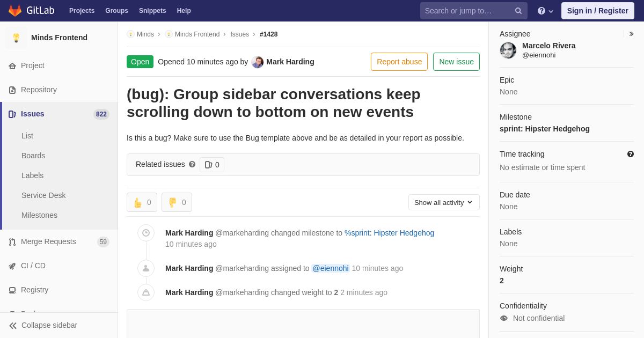The height and width of the screenshot is (338, 644).
Task: Select Service Desk under Issues
Action: [43, 195]
